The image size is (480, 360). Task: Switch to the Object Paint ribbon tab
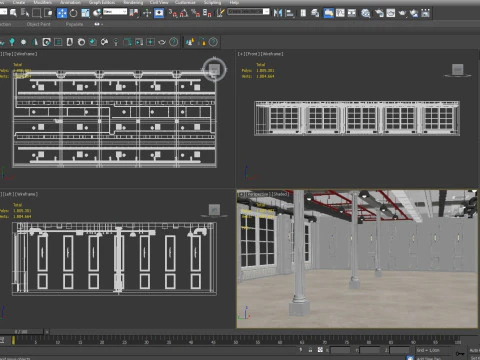coord(39,24)
